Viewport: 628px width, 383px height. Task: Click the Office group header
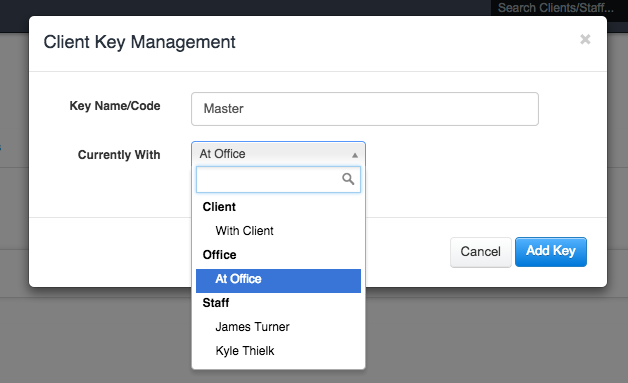[219, 255]
